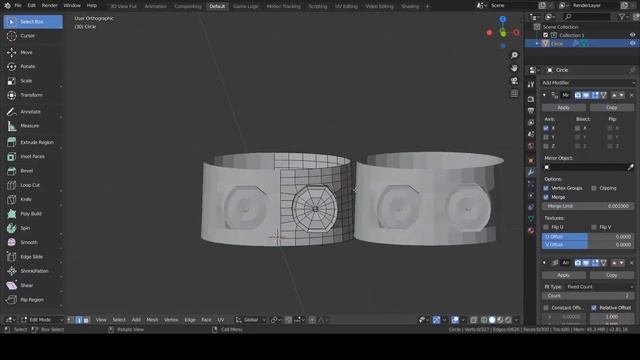Click the viewport zoom magnifier icon
640x360 pixels.
click(x=514, y=55)
